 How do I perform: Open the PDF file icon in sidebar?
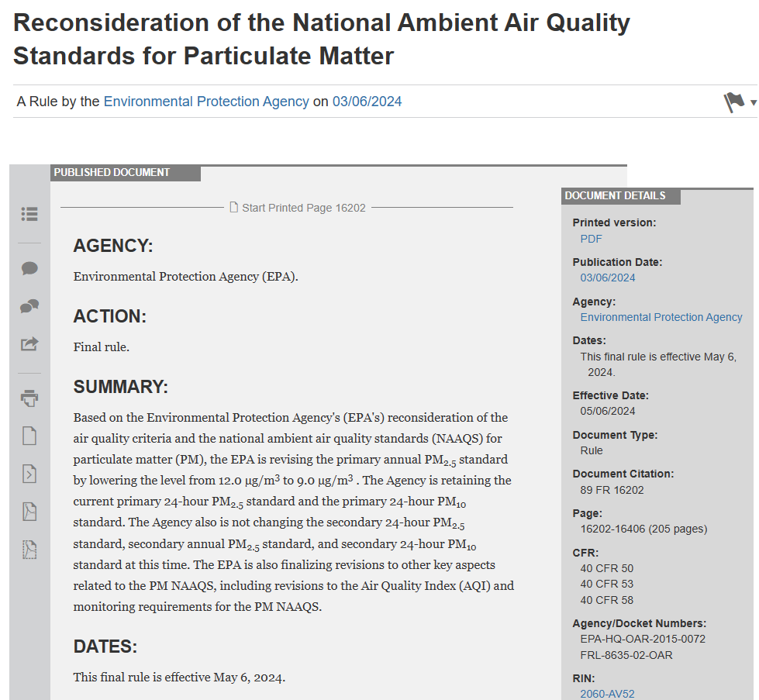[29, 511]
